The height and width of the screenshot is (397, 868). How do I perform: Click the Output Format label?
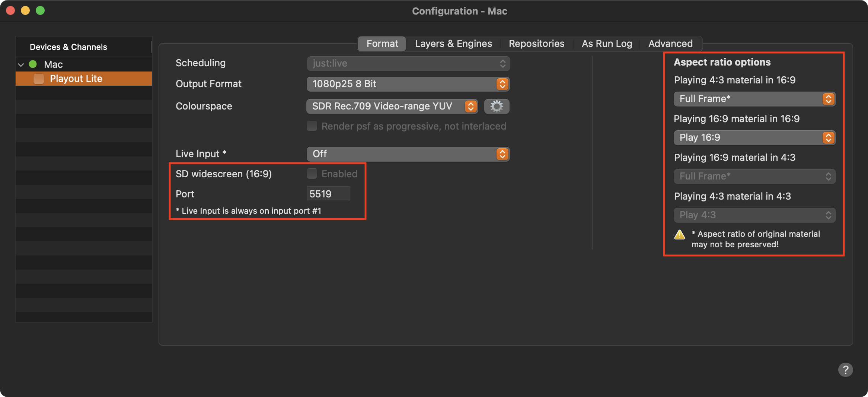coord(208,84)
